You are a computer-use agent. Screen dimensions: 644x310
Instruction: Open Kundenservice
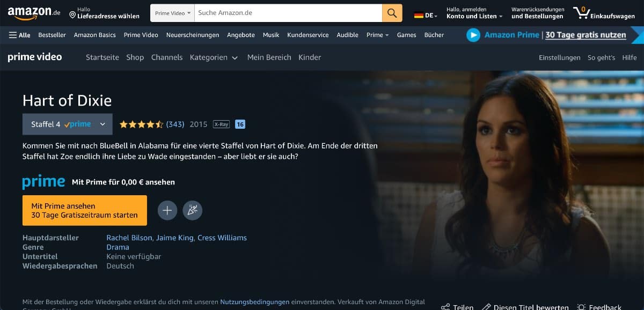click(x=308, y=35)
